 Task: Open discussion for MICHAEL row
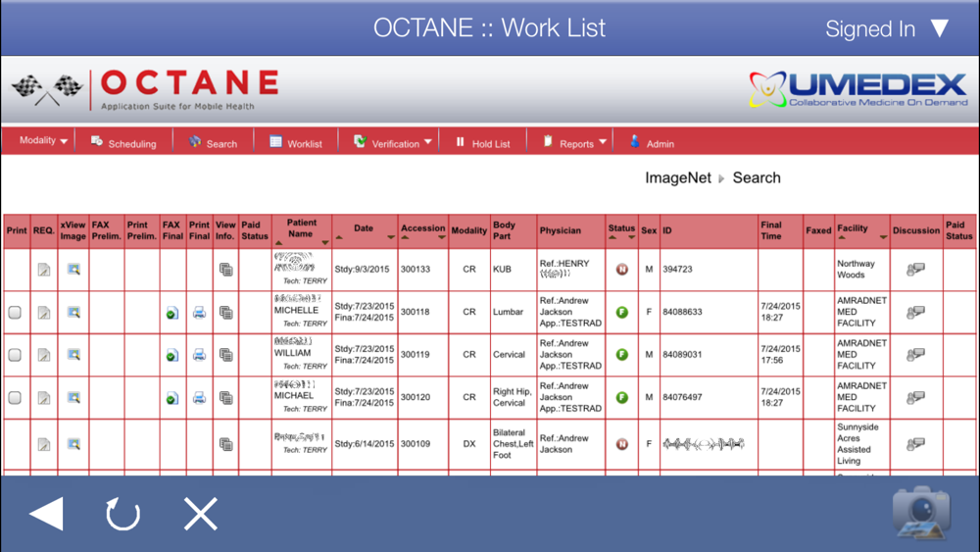[915, 398]
